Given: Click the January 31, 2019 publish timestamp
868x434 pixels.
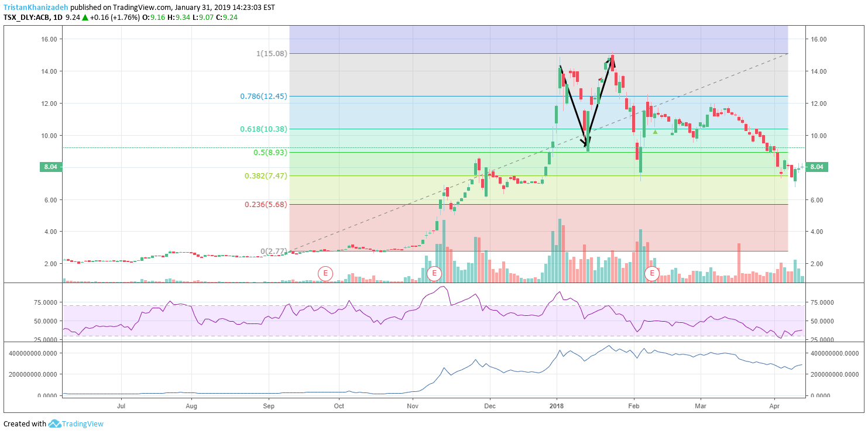Looking at the screenshot, I should (x=226, y=8).
